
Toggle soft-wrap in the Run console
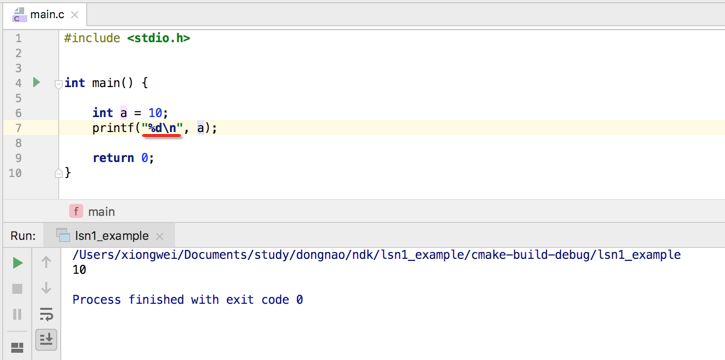[x=46, y=314]
